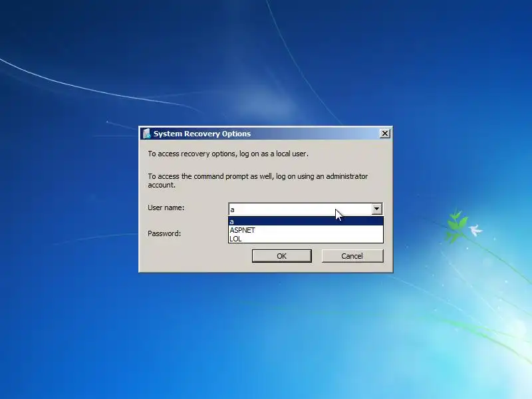Choose LOL from the user list
This screenshot has height=399, width=532.
(x=306, y=239)
